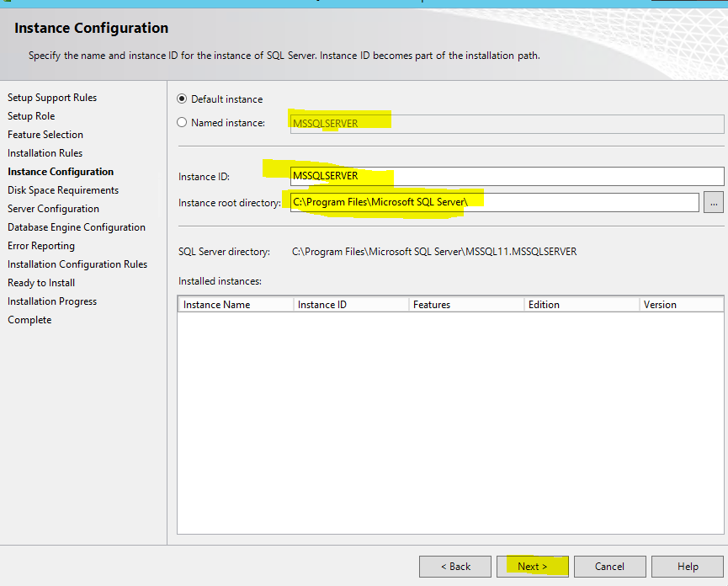Select Feature Selection step
Screen dimensions: 728x586
coord(45,135)
